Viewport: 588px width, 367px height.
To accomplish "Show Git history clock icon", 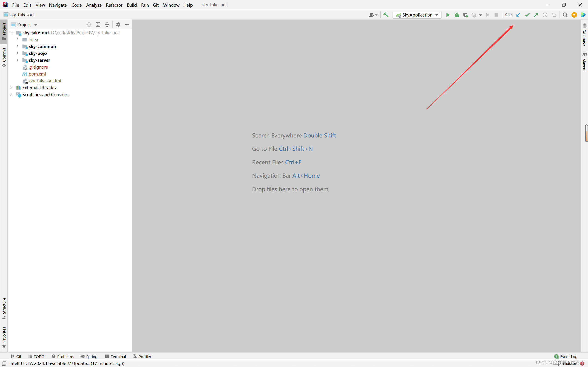I will (545, 15).
